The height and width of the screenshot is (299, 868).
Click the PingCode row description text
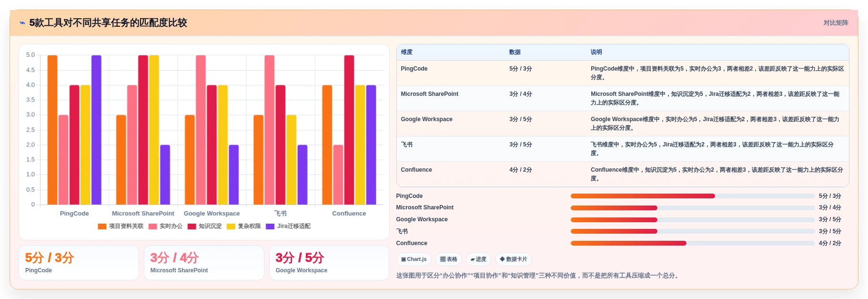pyautogui.click(x=717, y=73)
